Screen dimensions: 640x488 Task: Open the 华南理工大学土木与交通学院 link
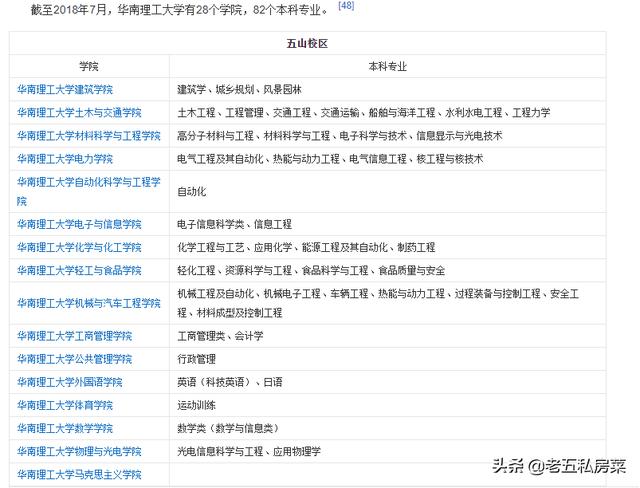pos(79,112)
